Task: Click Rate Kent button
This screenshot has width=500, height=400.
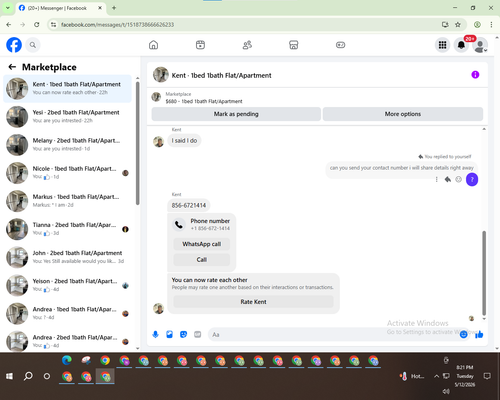Action: click(253, 302)
